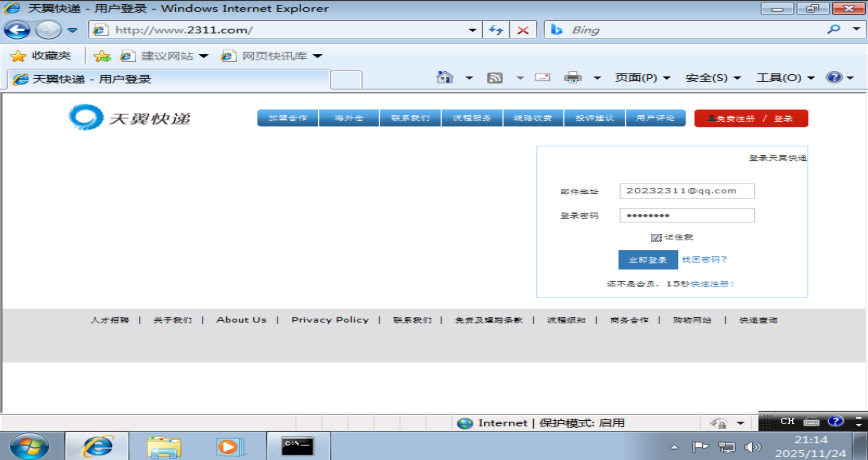Click the Print icon in the toolbar
The height and width of the screenshot is (460, 868).
click(x=573, y=78)
